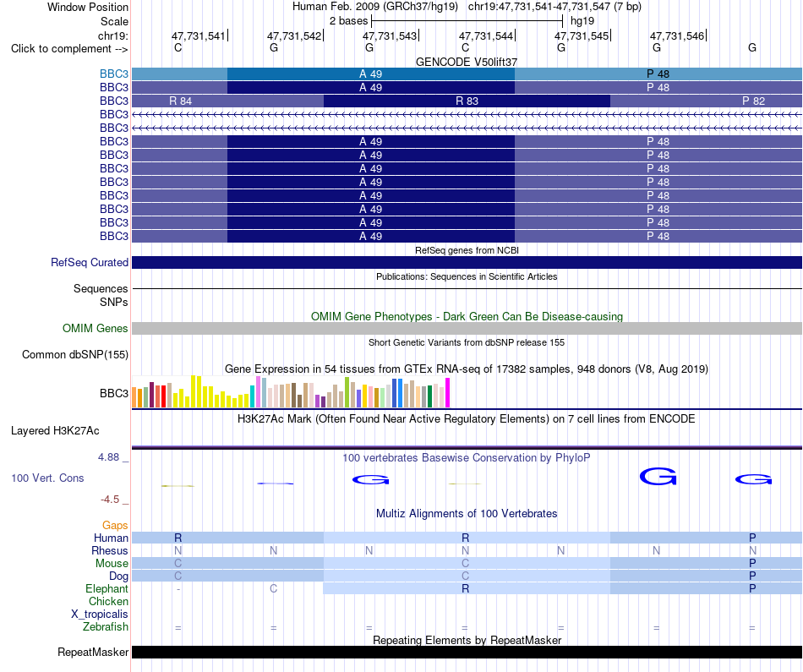Click the '2 bases' scale bar label
The width and height of the screenshot is (803, 672).
pyautogui.click(x=348, y=21)
